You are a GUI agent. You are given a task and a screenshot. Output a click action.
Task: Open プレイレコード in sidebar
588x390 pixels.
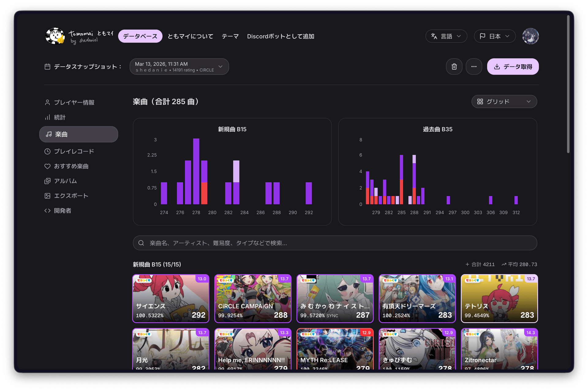pyautogui.click(x=74, y=151)
